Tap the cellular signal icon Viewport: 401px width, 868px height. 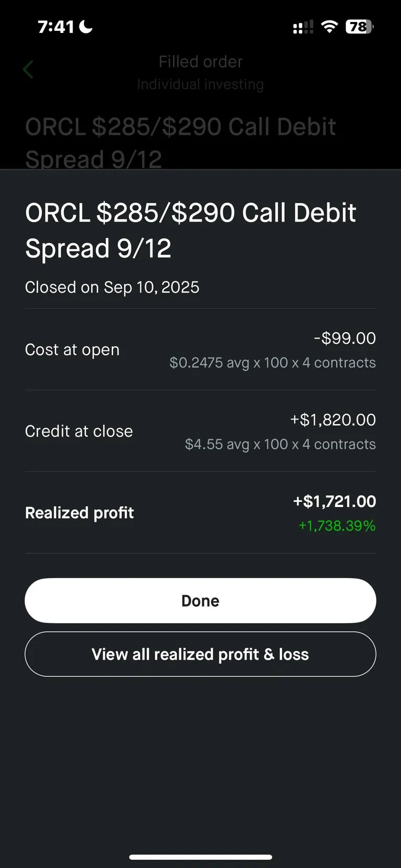(303, 27)
